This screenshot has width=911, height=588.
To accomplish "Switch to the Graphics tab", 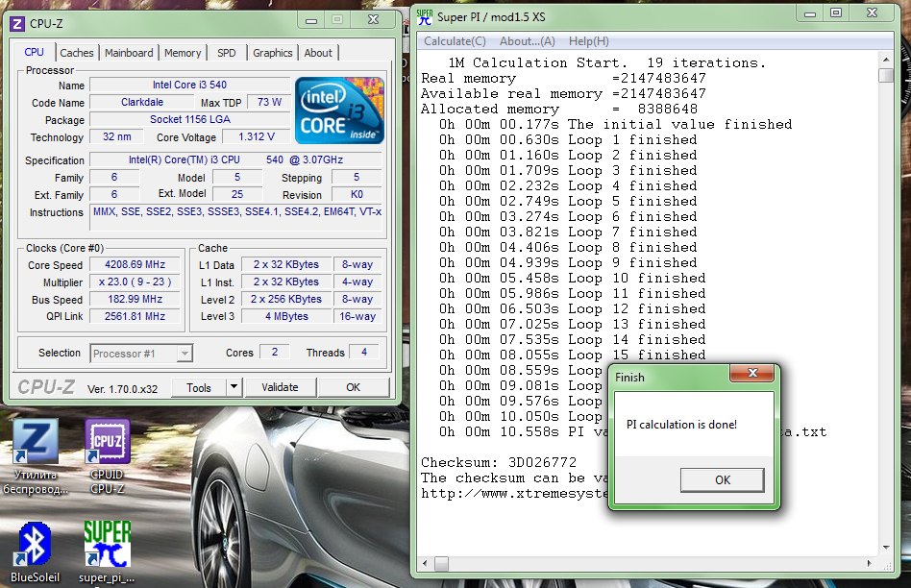I will [x=273, y=53].
